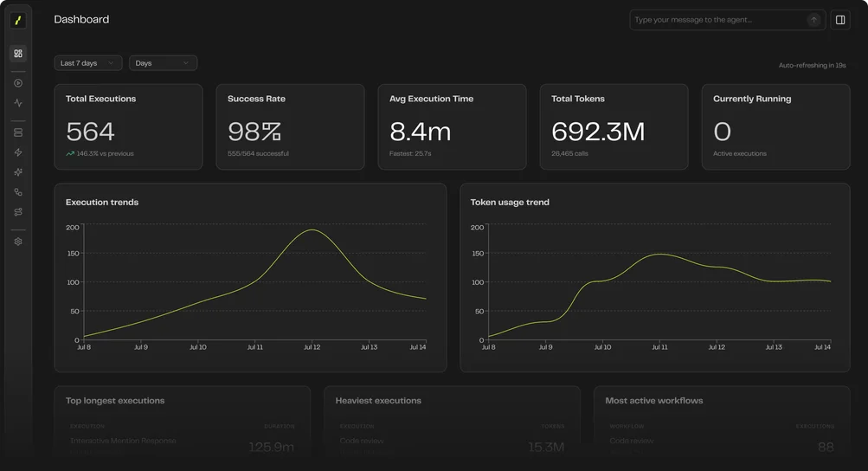Image resolution: width=868 pixels, height=471 pixels.
Task: Open the workflow route icon in sidebar
Action: tap(18, 212)
